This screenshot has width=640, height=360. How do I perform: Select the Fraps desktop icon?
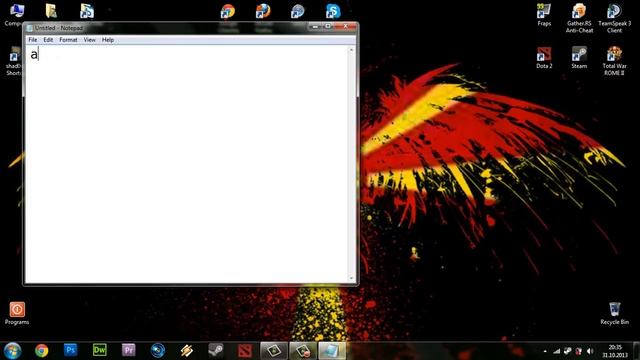tap(544, 15)
